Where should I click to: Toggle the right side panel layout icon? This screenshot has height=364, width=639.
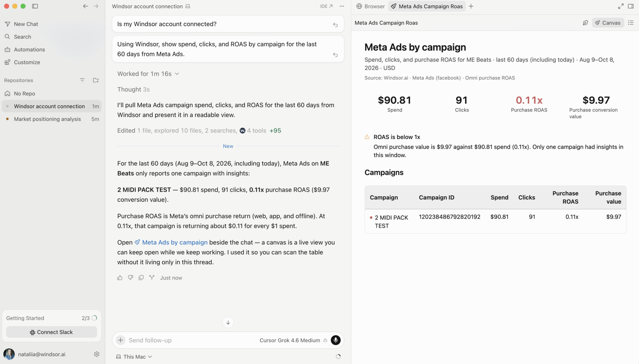pyautogui.click(x=631, y=6)
